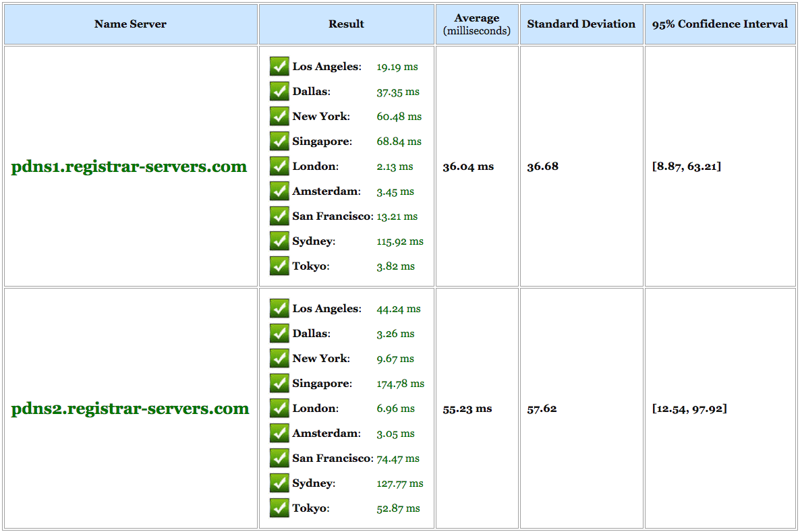Screen dimensions: 800x532
Task: Click the green checkmark for pdns1 San Francisco
Action: tap(279, 216)
